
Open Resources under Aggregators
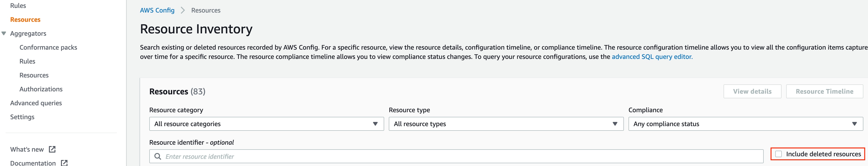pos(34,75)
